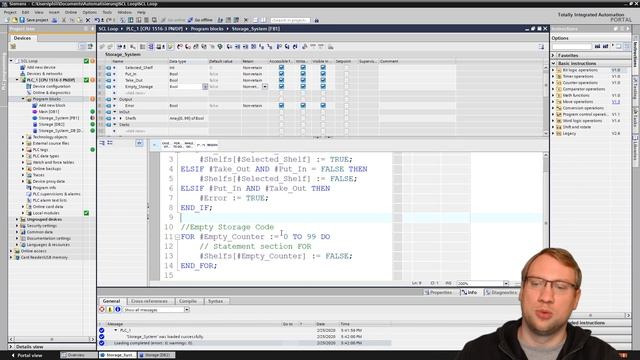Screen dimensions: 640x360
Task: Select Storage [DB2] block in tree
Action: (51, 124)
